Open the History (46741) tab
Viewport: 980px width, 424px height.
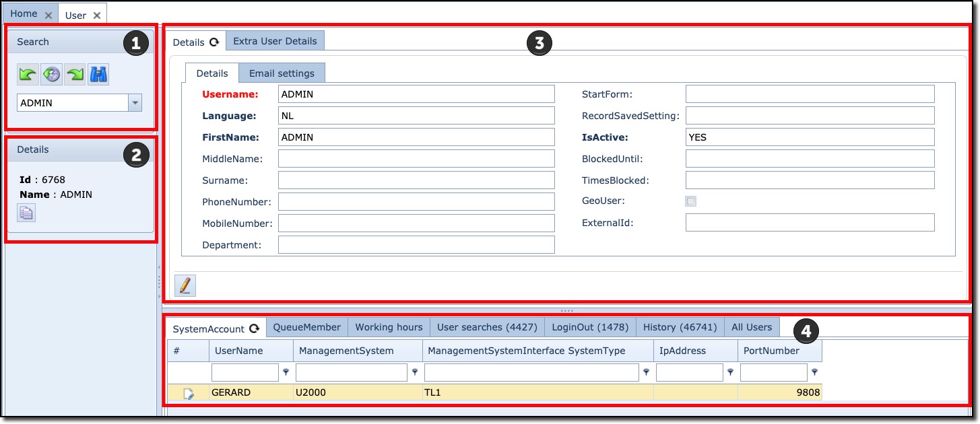coord(680,327)
